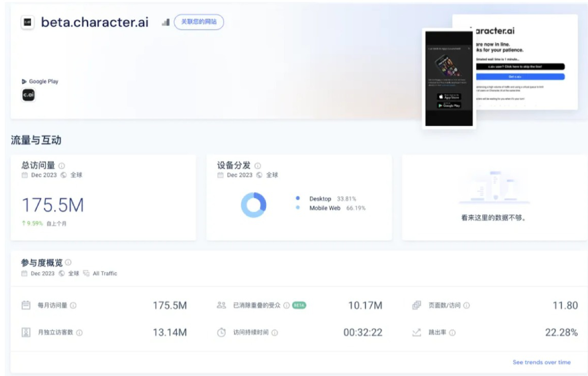
Task: Click the beta.character.ai site favicon
Action: (27, 22)
